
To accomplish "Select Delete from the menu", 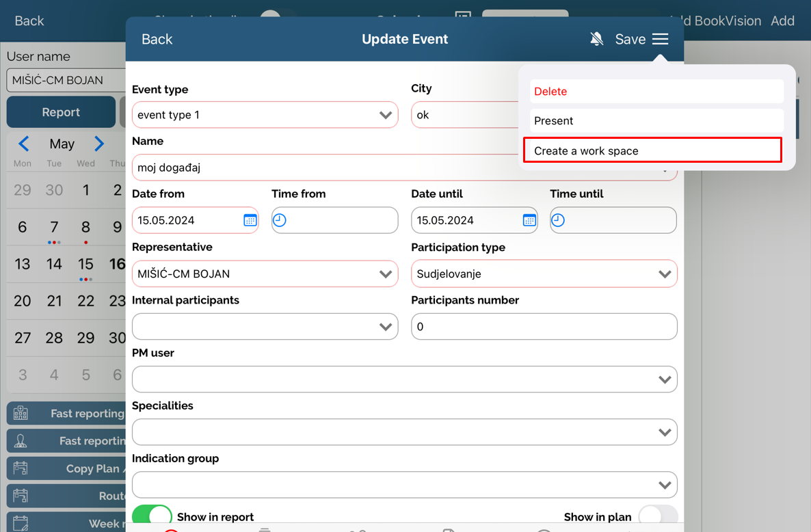I will click(x=656, y=92).
